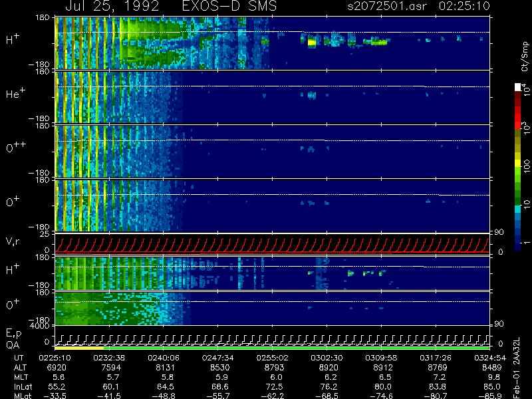Click the 'Feb-01 2AA32L' side annotation

(x=517, y=368)
